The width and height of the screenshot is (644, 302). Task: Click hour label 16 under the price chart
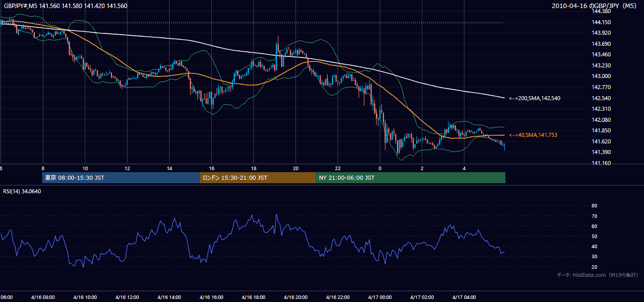coord(212,168)
